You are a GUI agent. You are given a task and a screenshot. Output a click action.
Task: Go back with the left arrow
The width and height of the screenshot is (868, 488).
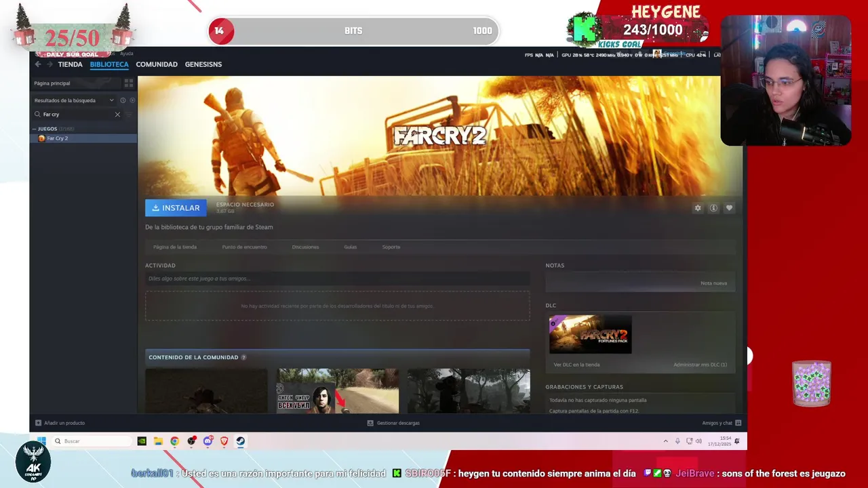pyautogui.click(x=38, y=64)
